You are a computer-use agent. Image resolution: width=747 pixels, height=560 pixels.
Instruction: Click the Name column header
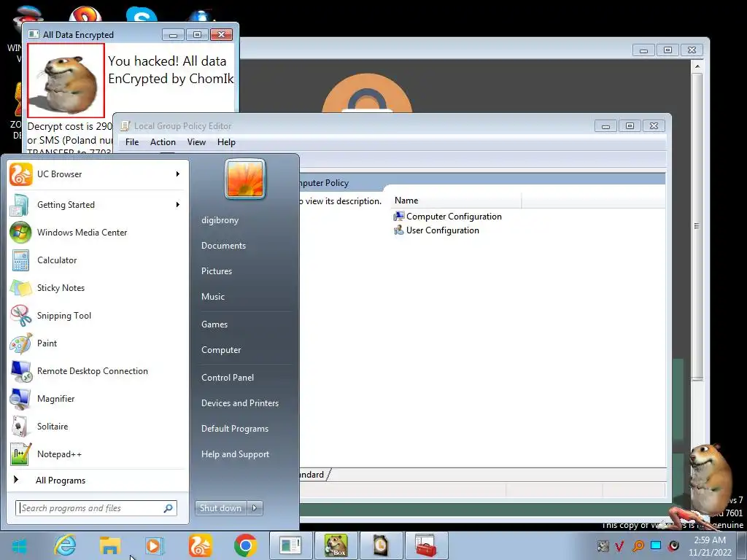[457, 201]
